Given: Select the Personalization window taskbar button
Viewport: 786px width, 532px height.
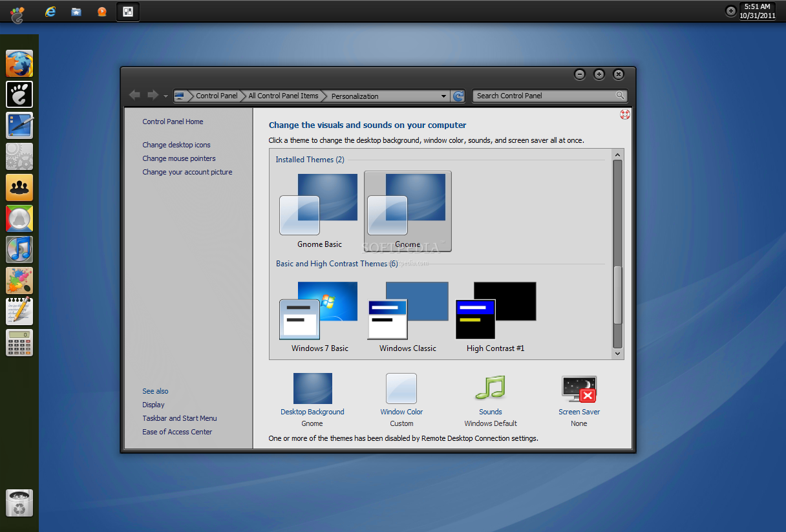Looking at the screenshot, I should click(128, 12).
